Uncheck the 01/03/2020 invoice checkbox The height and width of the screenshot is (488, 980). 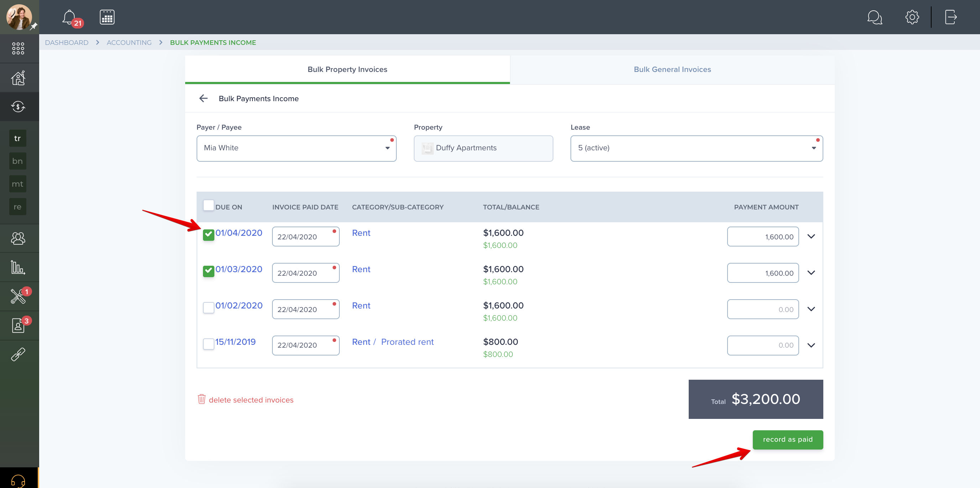pyautogui.click(x=208, y=271)
